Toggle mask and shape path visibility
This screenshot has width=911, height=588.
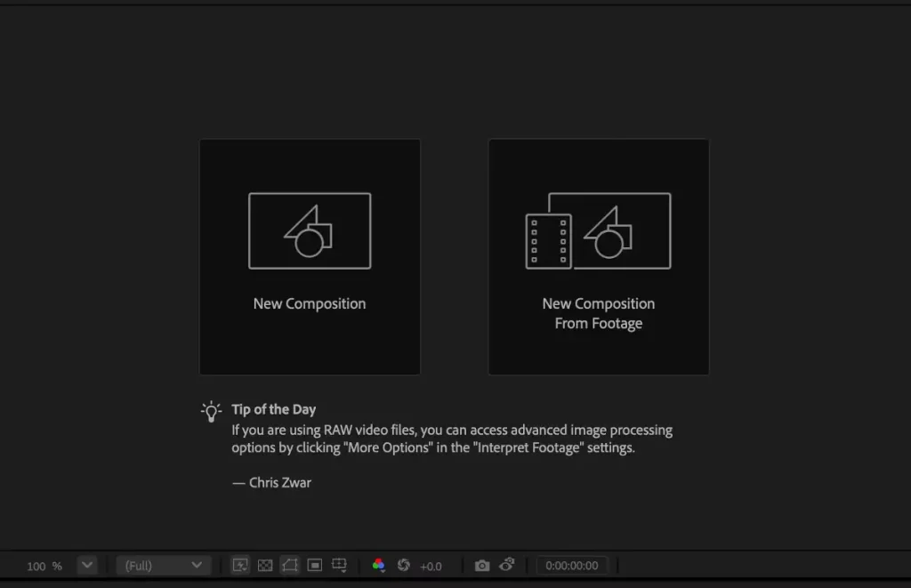(x=289, y=566)
